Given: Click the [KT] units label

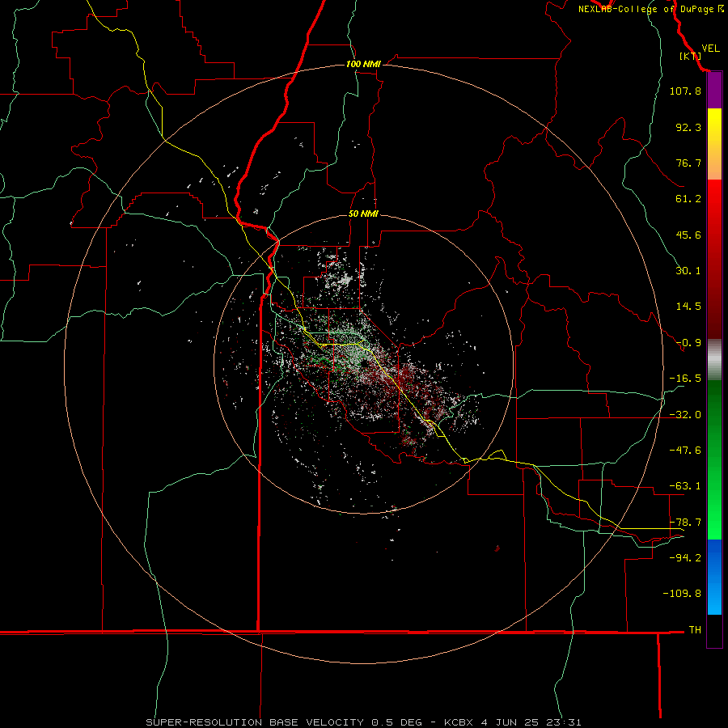Looking at the screenshot, I should (x=690, y=56).
